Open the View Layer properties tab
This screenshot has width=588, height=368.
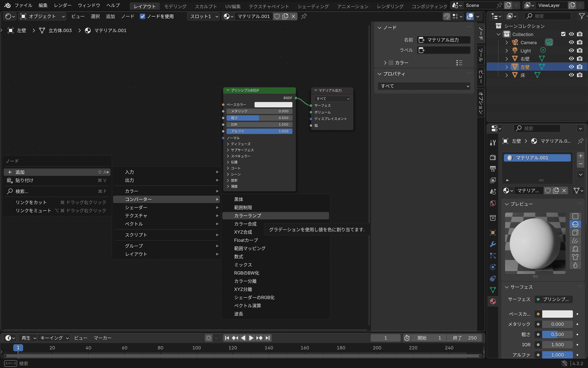[493, 180]
